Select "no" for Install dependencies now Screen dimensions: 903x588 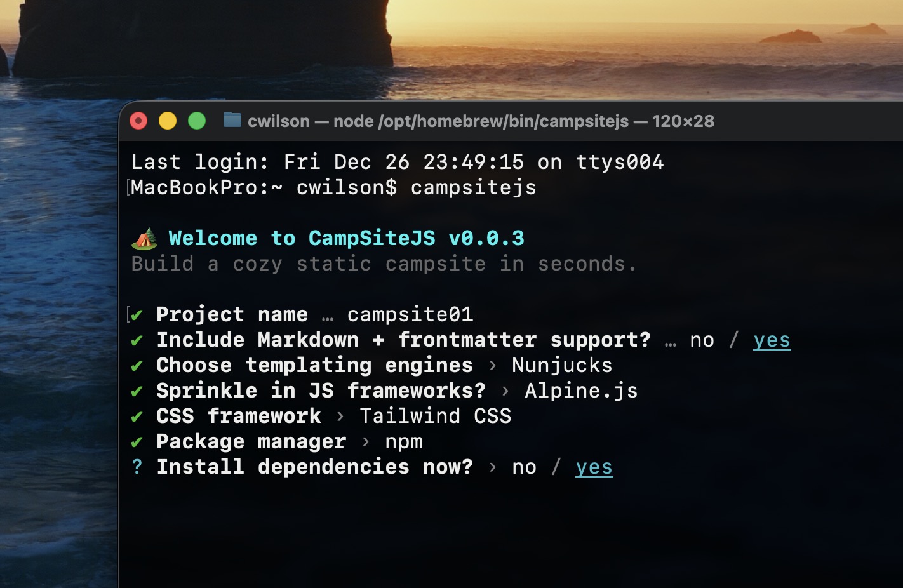point(523,467)
